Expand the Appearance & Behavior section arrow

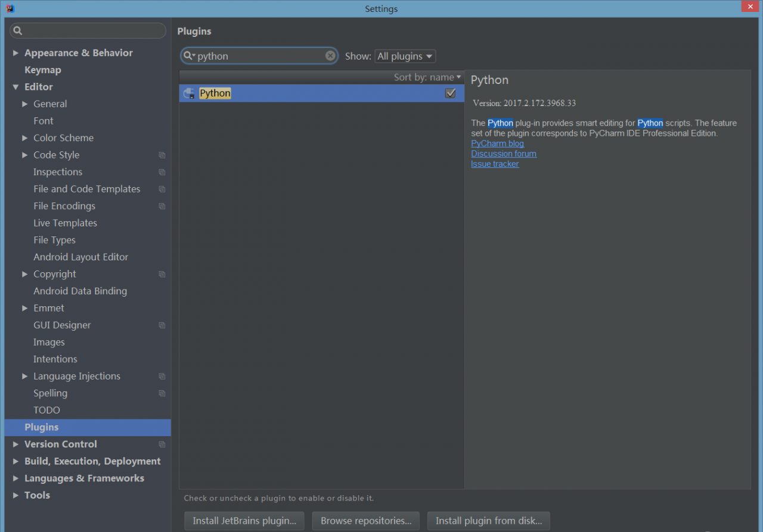click(15, 53)
